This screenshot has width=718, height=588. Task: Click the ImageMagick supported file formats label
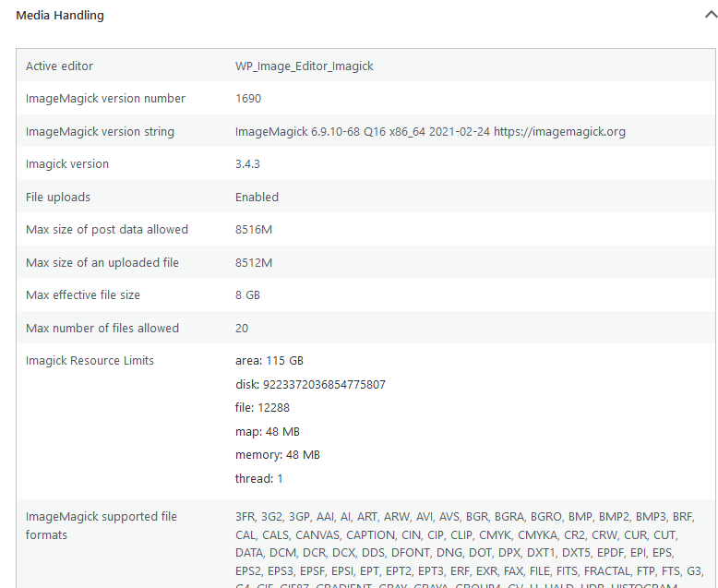pyautogui.click(x=102, y=526)
